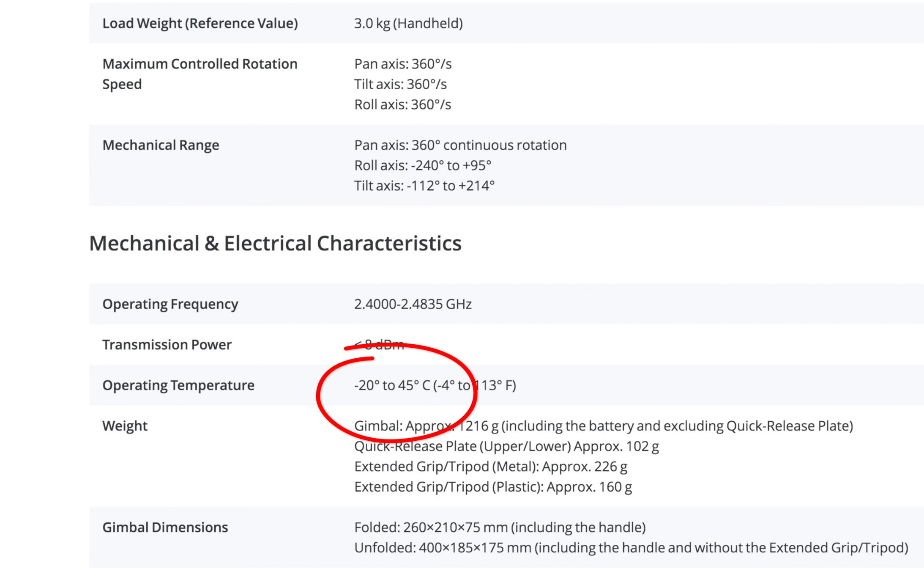Click the Operating Temperature label
Image resolution: width=924 pixels, height=585 pixels.
point(178,385)
